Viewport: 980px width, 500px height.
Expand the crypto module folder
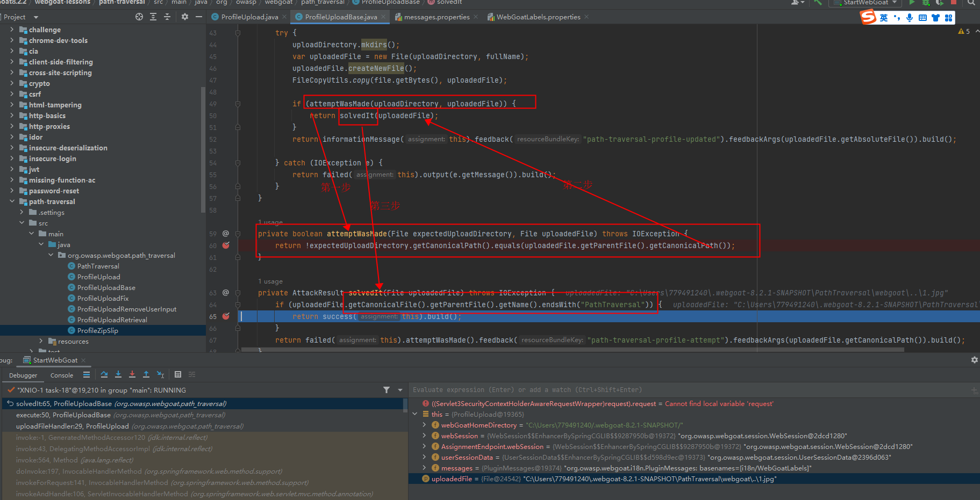pos(12,83)
